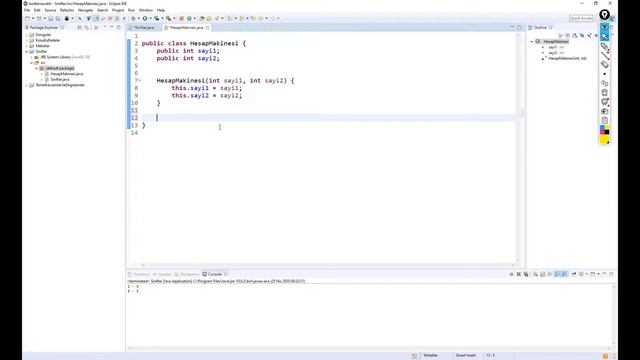Open the Run dropdown arrow next to the green Run button

(150, 18)
